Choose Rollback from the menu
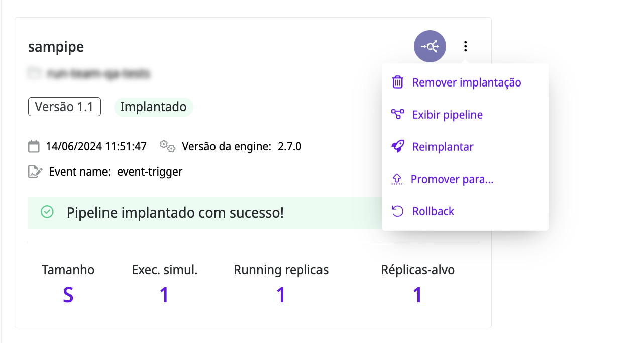The height and width of the screenshot is (343, 644). (x=433, y=211)
